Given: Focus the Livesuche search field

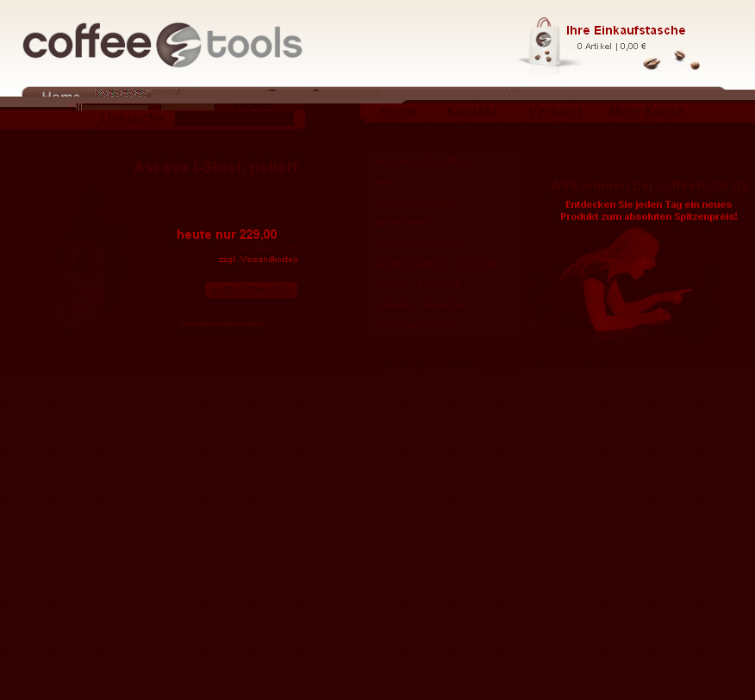Looking at the screenshot, I should click(234, 119).
